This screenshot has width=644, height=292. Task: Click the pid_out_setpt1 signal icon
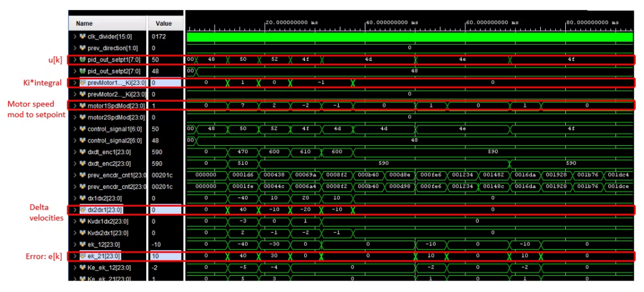pos(82,60)
